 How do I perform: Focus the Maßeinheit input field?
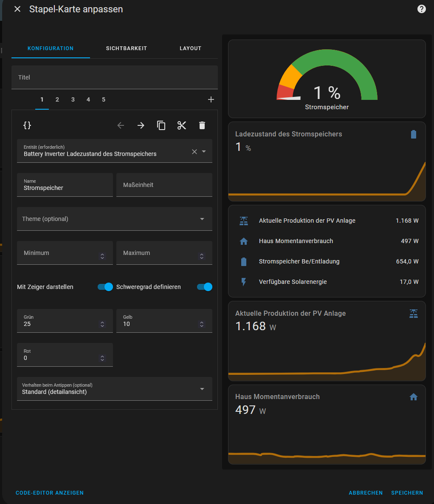pos(164,185)
